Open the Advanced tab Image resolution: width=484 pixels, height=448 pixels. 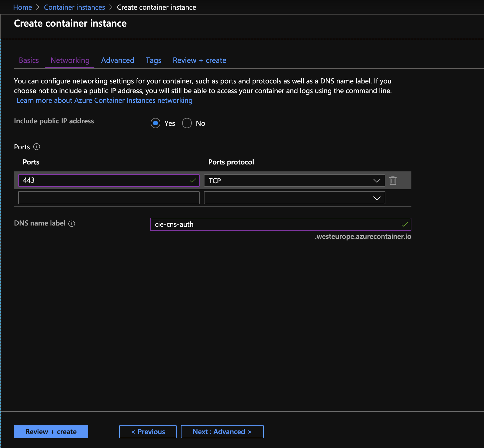[x=118, y=60]
